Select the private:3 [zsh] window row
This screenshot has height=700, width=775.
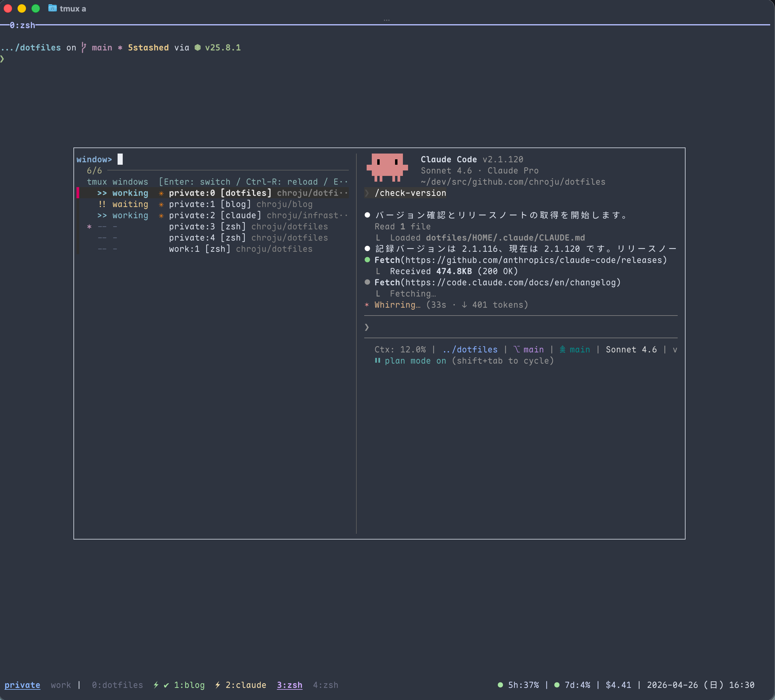(212, 226)
